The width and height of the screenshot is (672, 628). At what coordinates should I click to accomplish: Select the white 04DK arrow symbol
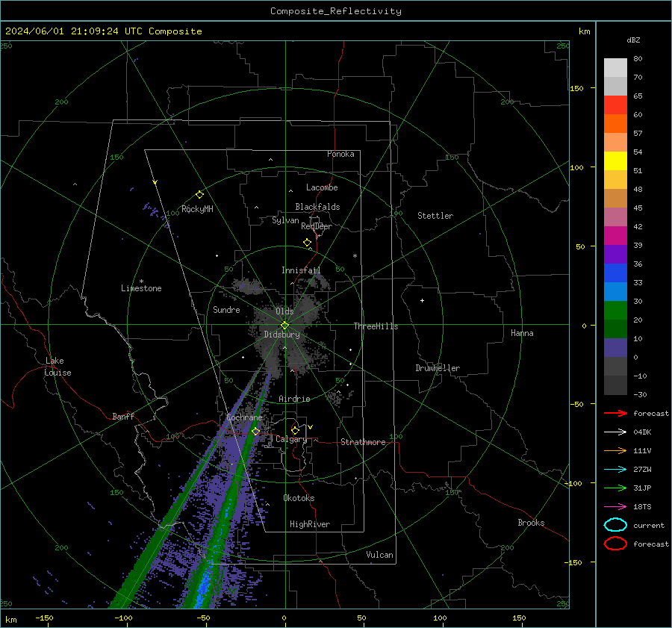pyautogui.click(x=615, y=432)
